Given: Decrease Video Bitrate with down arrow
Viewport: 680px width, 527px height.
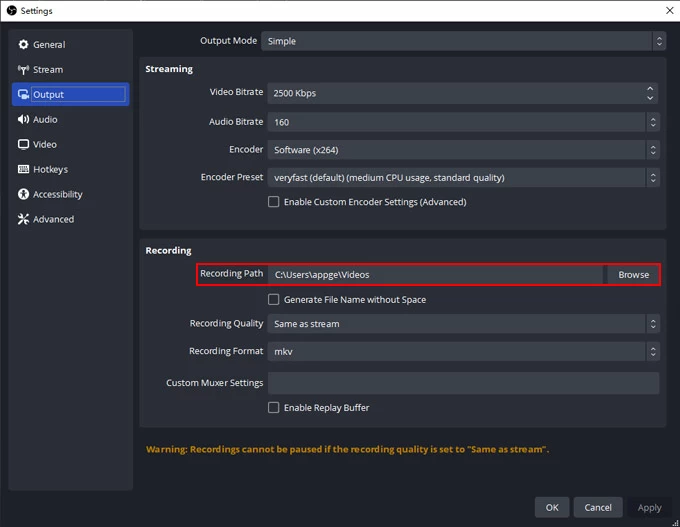Looking at the screenshot, I should click(650, 98).
